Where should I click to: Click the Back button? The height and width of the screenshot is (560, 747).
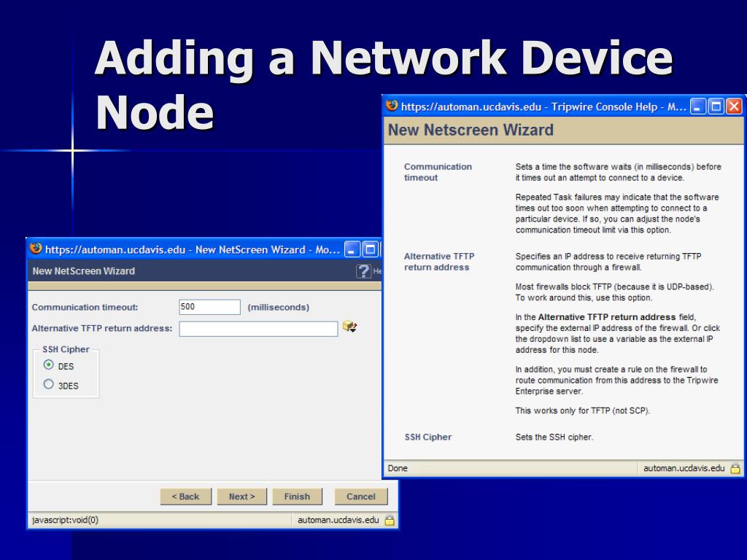click(186, 497)
